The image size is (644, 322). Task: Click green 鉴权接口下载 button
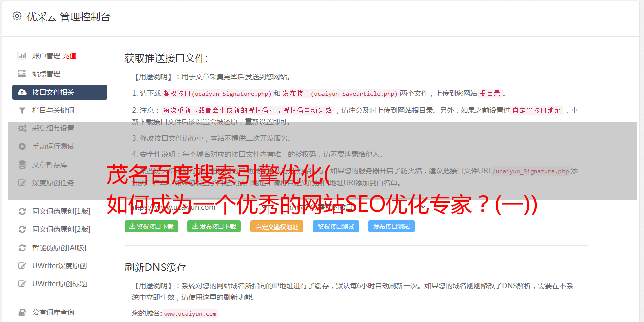pos(151,226)
